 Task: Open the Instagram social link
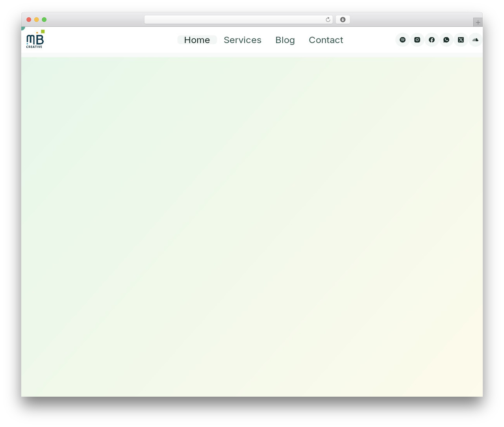[417, 40]
